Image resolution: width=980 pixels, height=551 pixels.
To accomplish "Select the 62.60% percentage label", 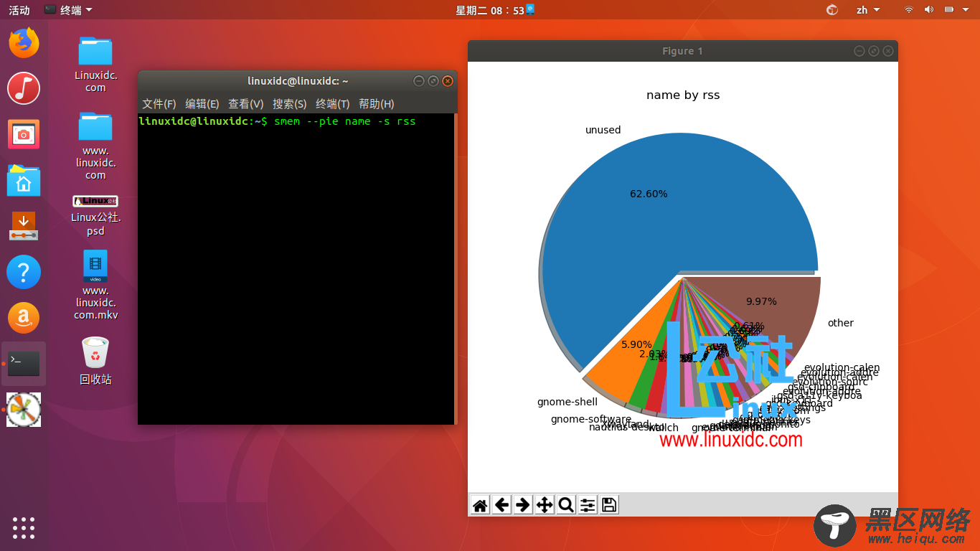I will (649, 194).
